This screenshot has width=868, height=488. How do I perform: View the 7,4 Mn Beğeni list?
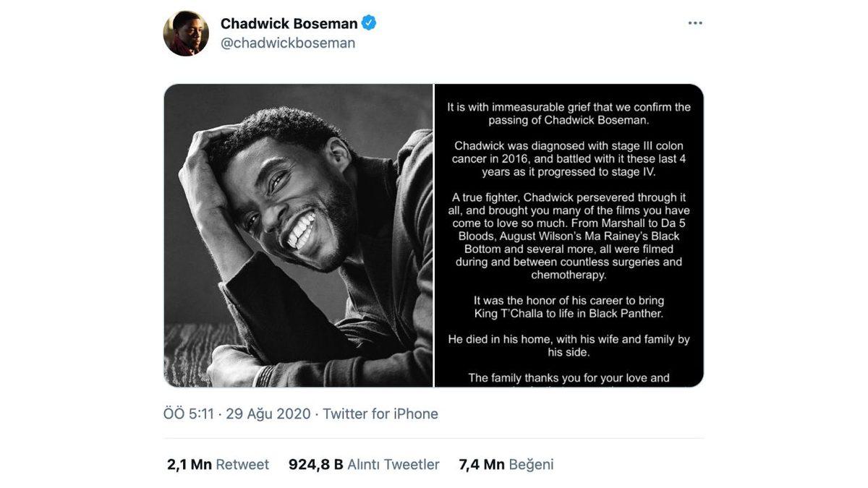click(506, 463)
